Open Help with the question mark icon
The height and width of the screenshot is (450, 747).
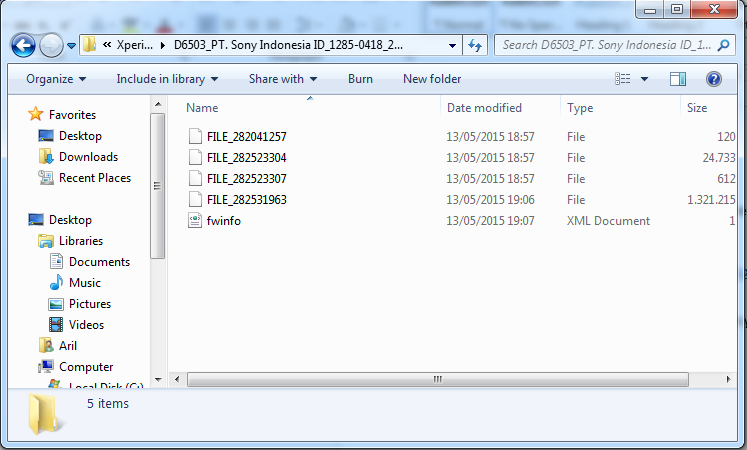tap(713, 79)
